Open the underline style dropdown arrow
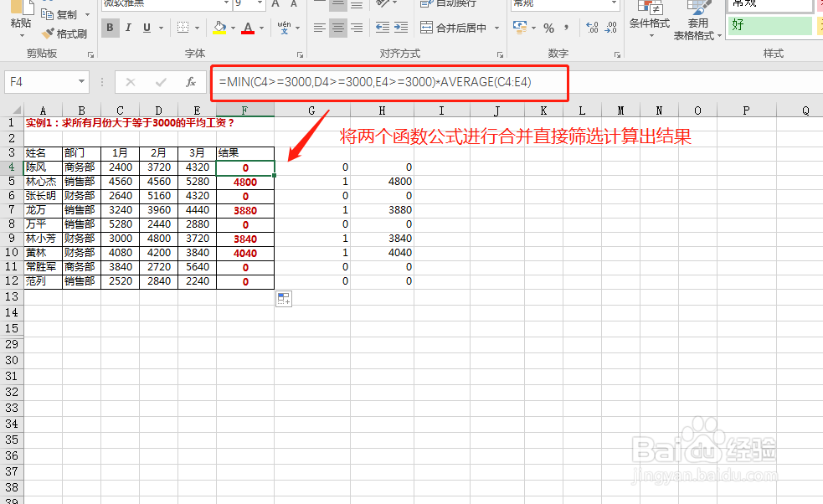 click(x=161, y=28)
